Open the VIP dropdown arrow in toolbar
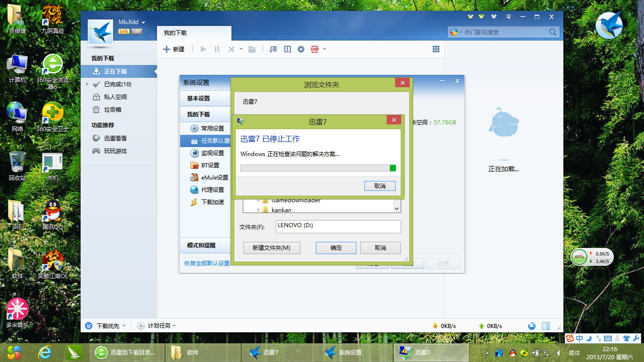The width and height of the screenshot is (644, 362). pyautogui.click(x=324, y=49)
